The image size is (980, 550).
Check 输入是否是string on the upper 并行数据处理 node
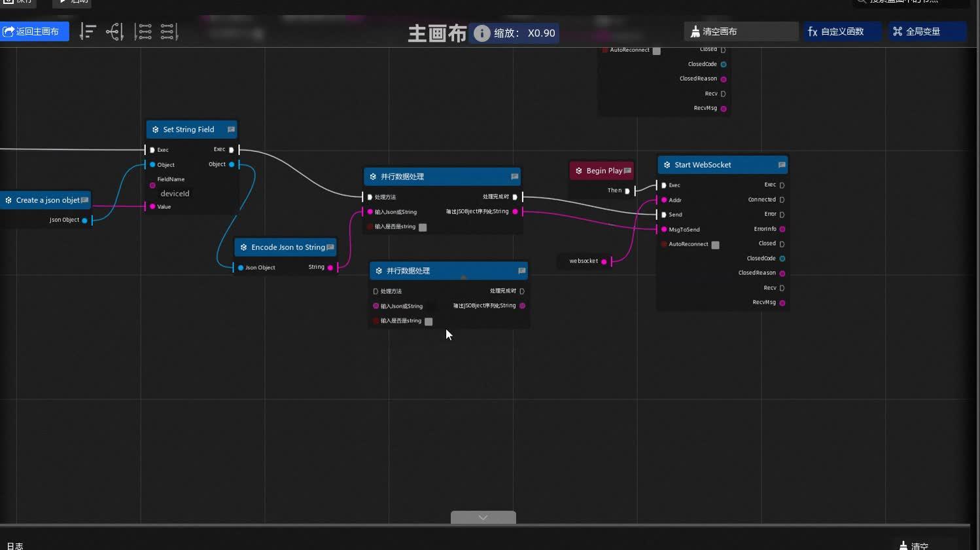pos(423,227)
